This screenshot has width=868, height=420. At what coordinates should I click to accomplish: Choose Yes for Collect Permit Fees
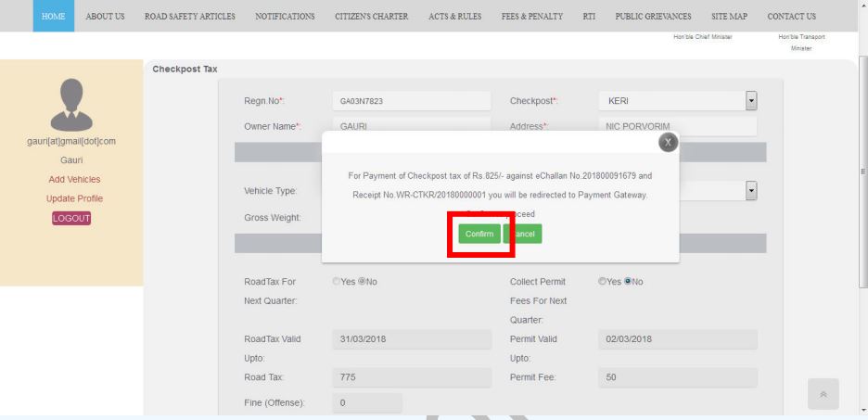(603, 282)
